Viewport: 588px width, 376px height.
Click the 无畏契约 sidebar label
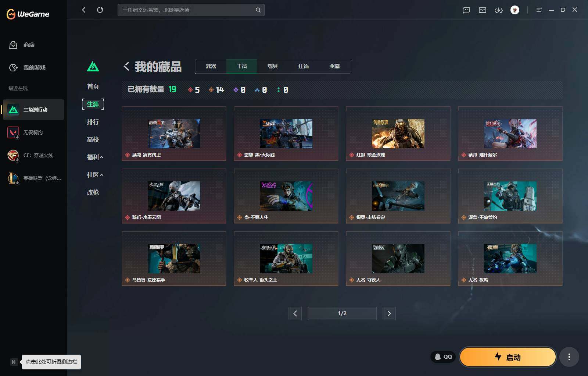coord(33,132)
